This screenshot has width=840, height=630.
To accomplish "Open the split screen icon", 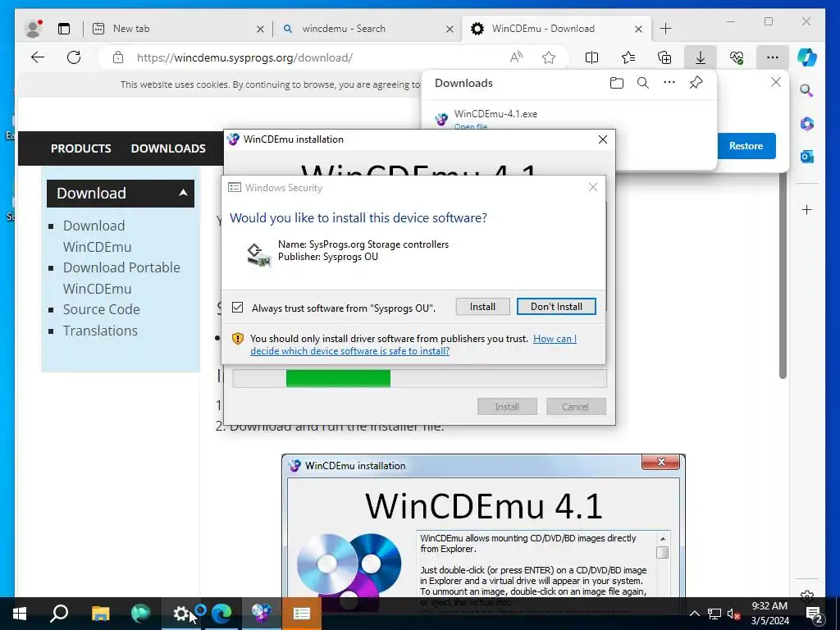I will pos(592,57).
